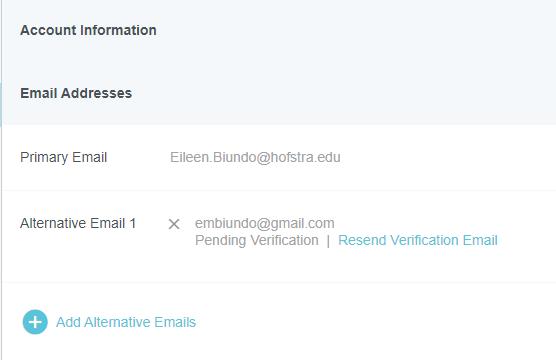The width and height of the screenshot is (556, 360).
Task: Click the blue highlight strip on left edge
Action: [x=1, y=104]
